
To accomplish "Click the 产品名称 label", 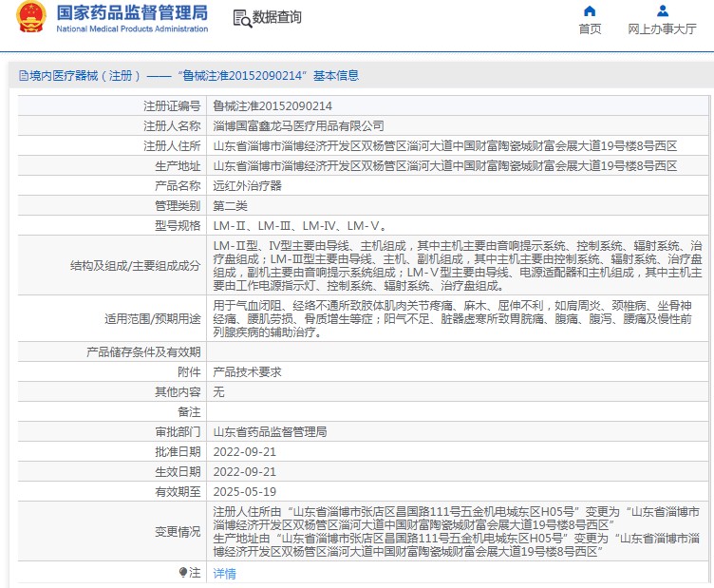I will click(178, 186).
